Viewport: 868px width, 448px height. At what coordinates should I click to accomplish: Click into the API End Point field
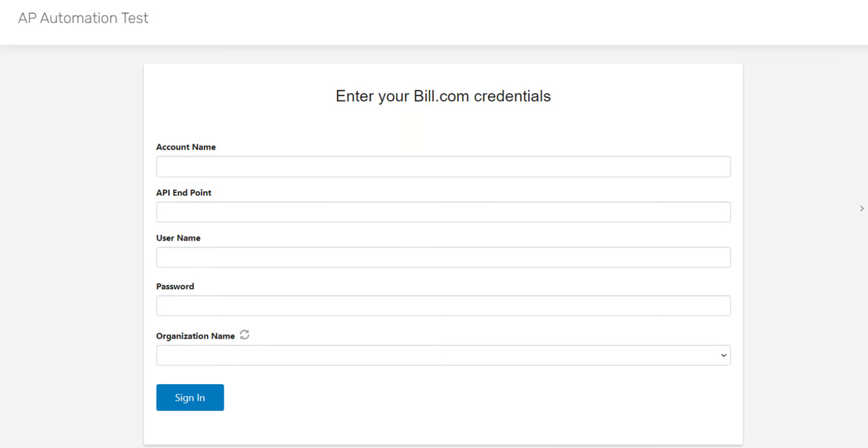(x=443, y=212)
